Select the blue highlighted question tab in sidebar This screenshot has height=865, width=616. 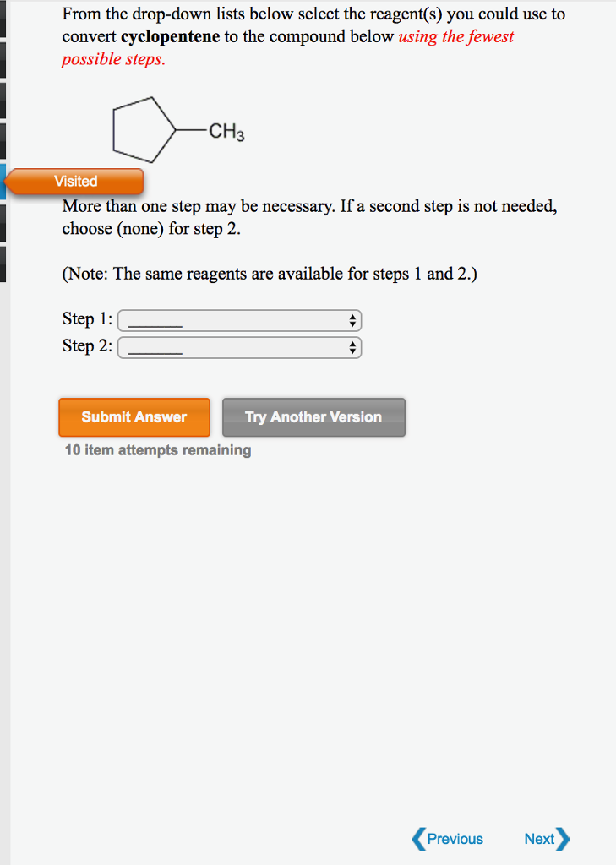tap(3, 181)
